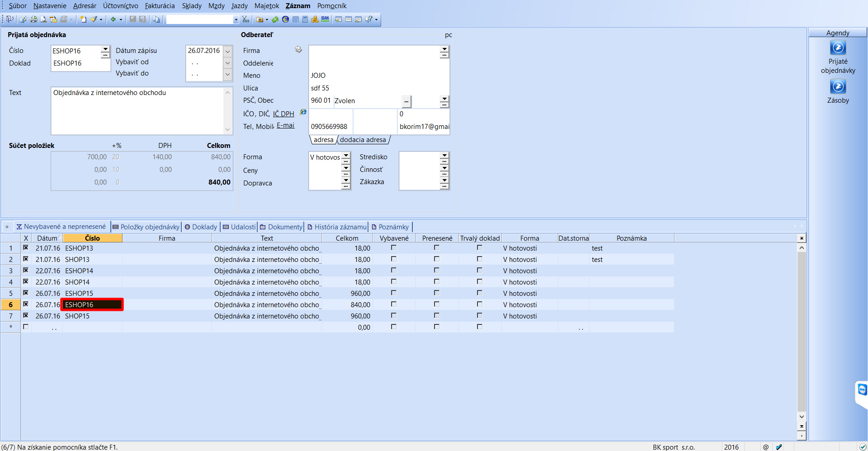Toggle X checkbox for row SHOP15

tap(26, 315)
